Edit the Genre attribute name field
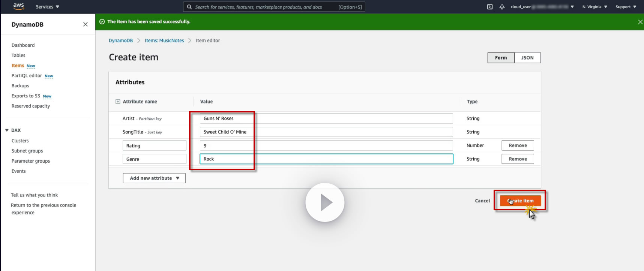This screenshot has width=644, height=271. (155, 159)
